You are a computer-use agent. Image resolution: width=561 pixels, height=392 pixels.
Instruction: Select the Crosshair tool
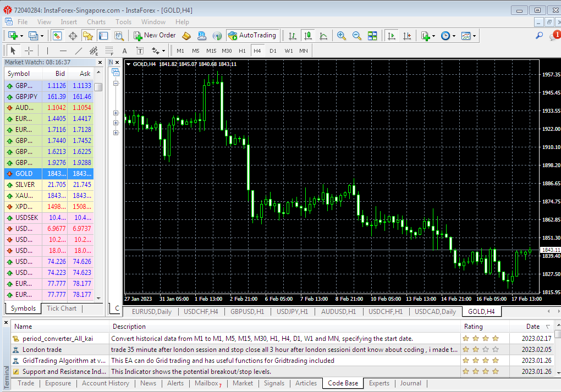[29, 51]
